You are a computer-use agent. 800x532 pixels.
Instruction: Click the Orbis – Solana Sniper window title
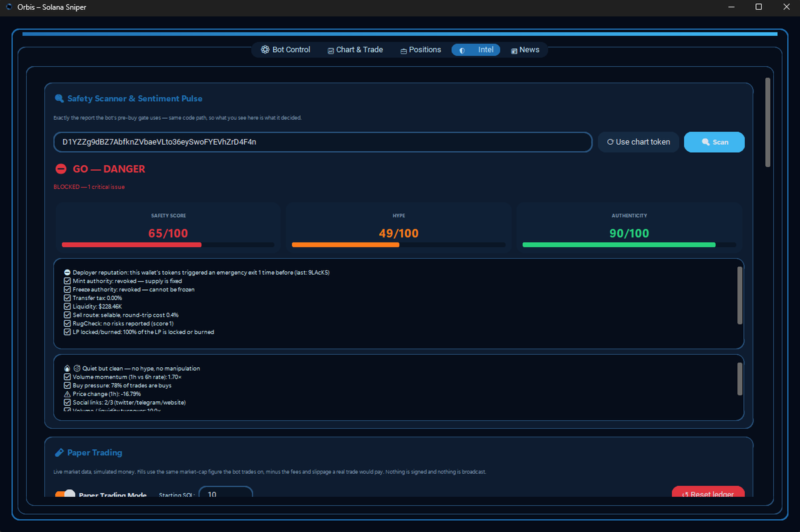coord(51,7)
